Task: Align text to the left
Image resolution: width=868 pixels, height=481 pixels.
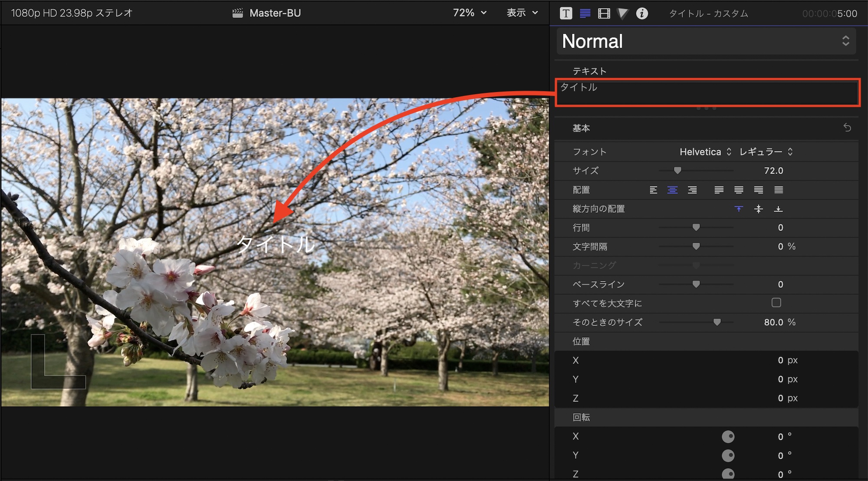Action: [x=653, y=190]
